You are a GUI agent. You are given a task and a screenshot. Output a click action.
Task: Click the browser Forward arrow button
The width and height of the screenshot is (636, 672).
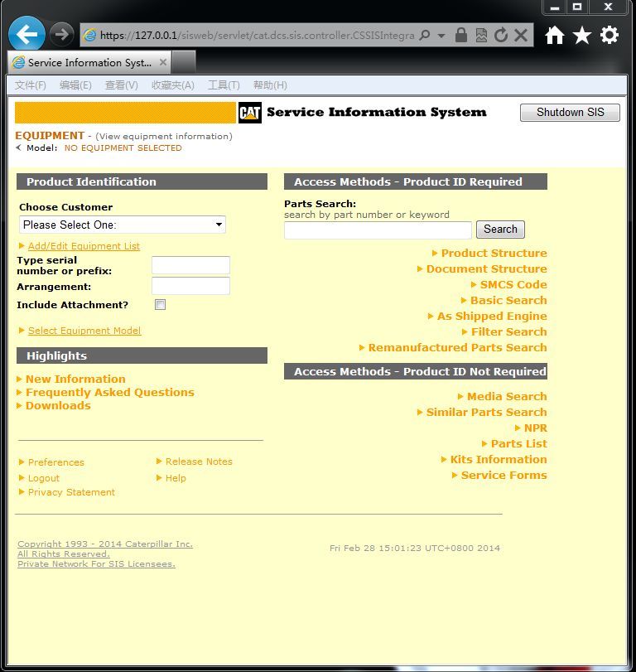point(61,34)
